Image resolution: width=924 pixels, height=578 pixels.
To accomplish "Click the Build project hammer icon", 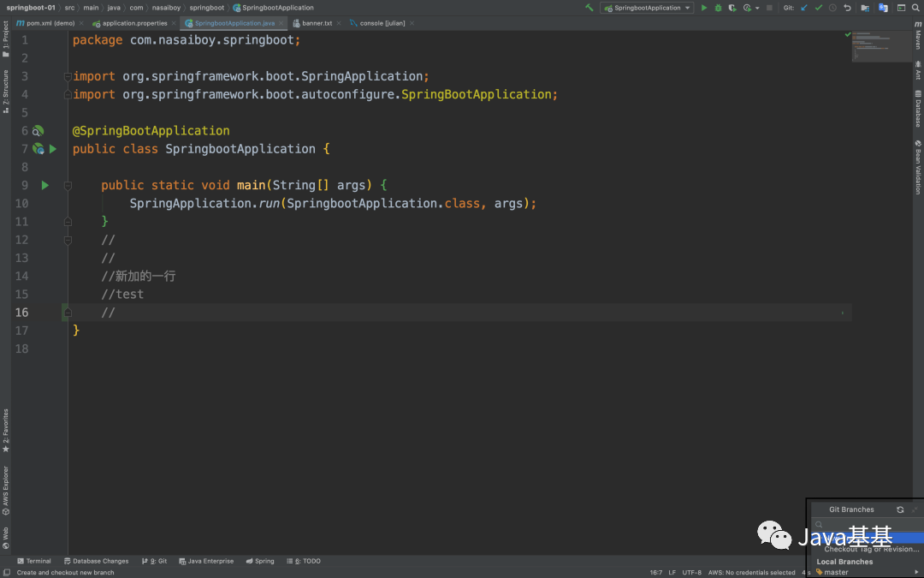I will (589, 8).
